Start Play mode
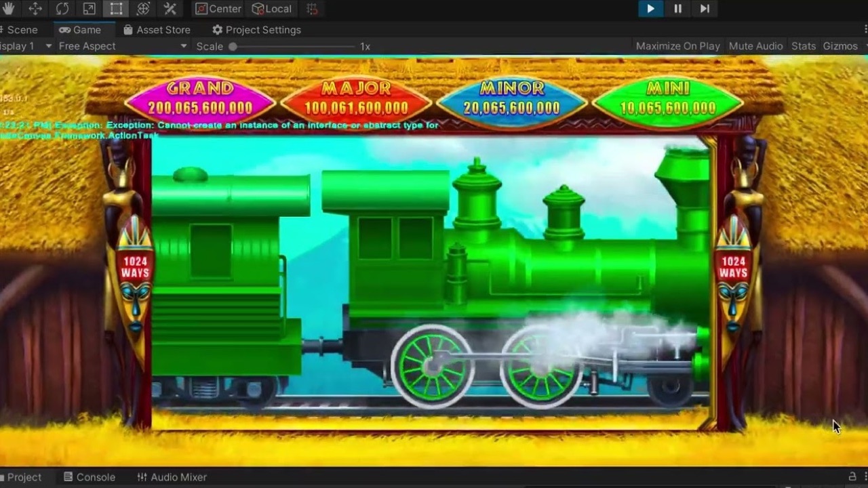The image size is (868, 488). click(650, 9)
